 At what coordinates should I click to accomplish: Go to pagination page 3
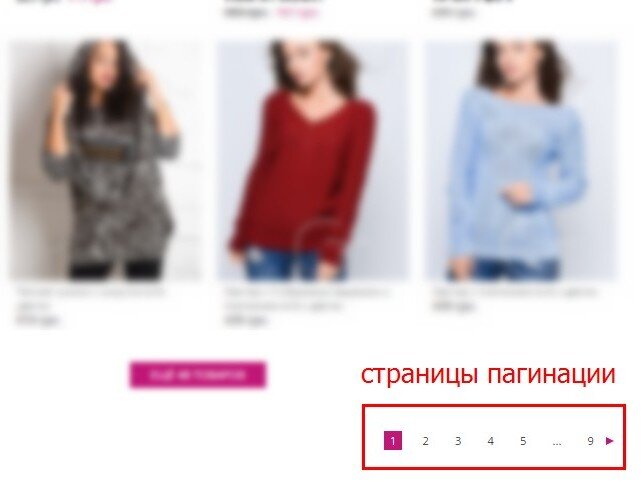pyautogui.click(x=458, y=441)
